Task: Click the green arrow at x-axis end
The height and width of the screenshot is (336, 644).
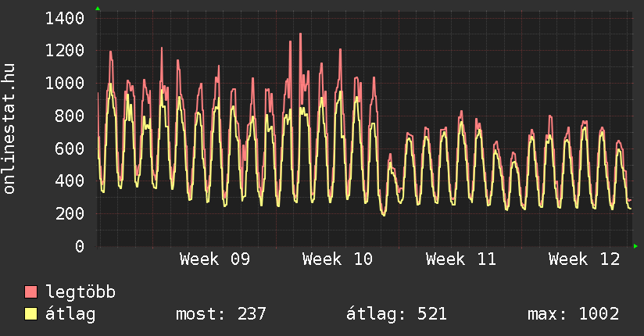Action: coord(636,246)
